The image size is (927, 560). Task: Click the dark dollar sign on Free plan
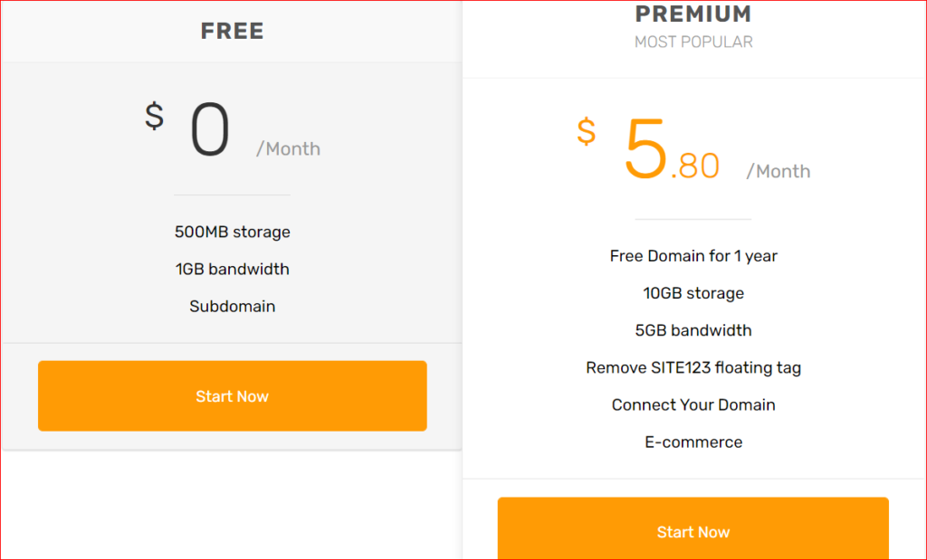pos(155,116)
